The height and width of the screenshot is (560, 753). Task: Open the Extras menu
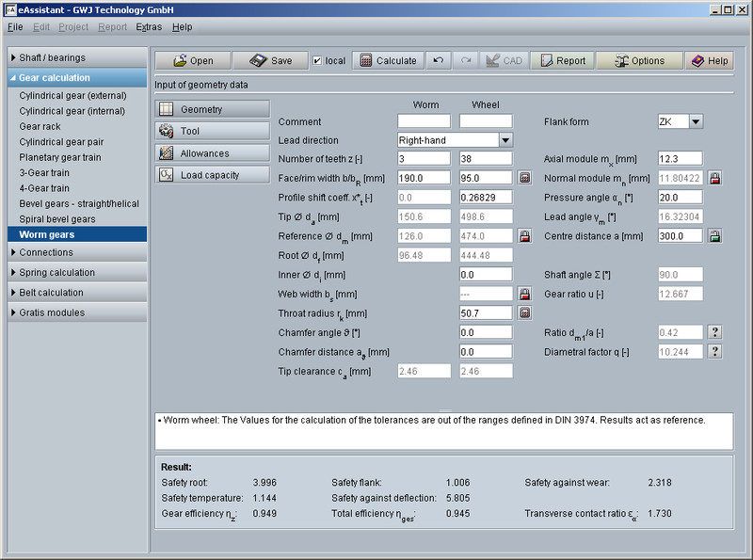[148, 27]
